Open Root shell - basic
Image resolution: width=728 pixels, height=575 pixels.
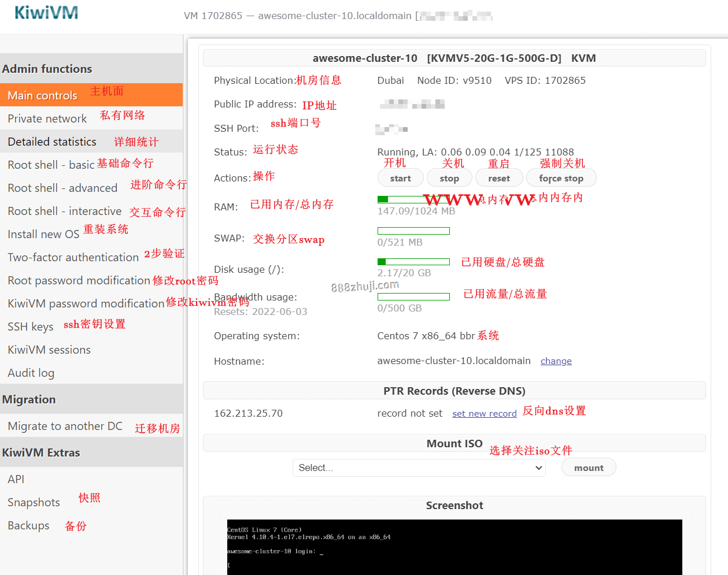pos(91,164)
